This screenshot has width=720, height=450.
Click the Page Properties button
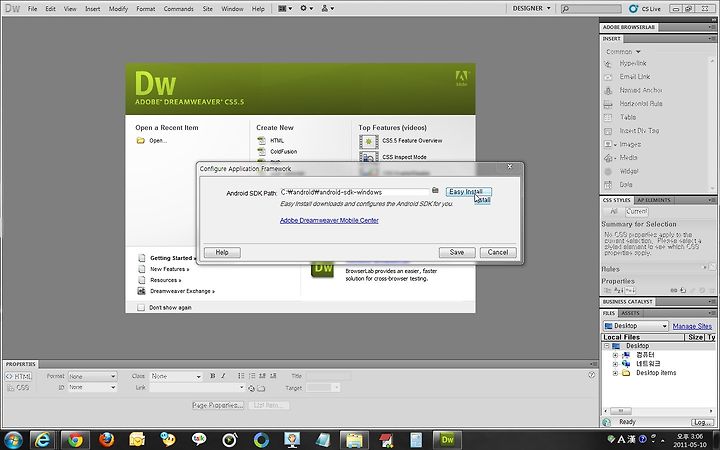[x=218, y=405]
